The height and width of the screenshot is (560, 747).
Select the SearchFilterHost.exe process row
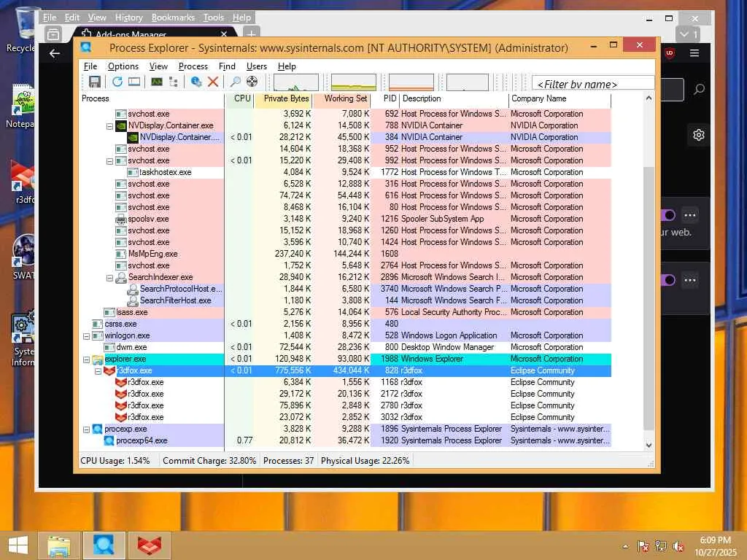coord(345,300)
